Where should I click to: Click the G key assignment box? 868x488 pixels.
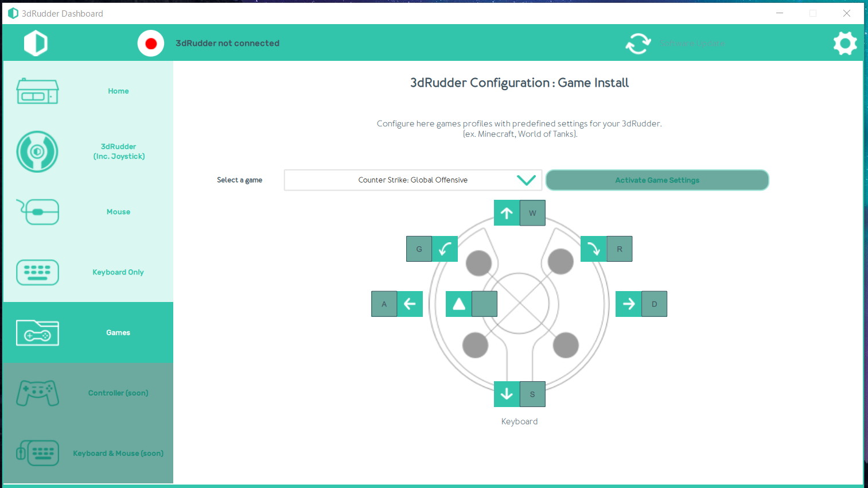[x=419, y=249]
